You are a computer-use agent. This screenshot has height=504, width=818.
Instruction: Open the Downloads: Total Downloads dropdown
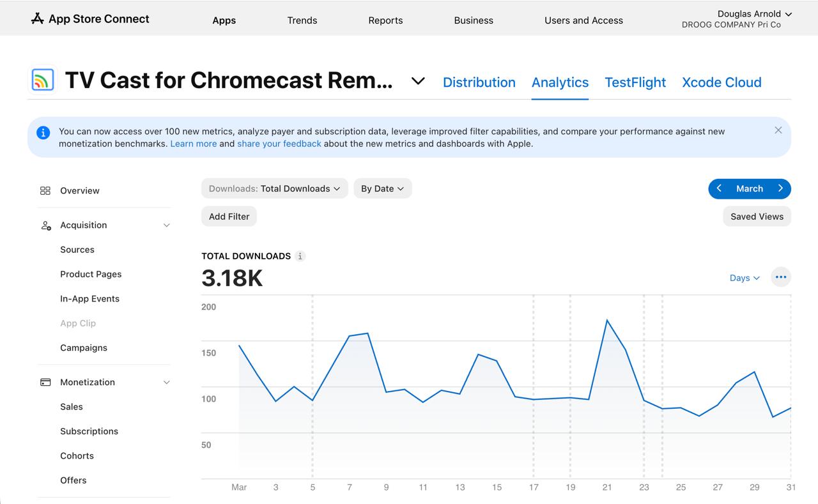[275, 188]
